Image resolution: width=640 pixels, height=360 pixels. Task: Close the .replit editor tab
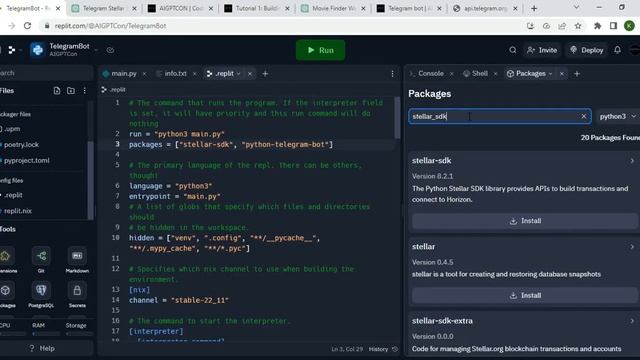(x=250, y=74)
